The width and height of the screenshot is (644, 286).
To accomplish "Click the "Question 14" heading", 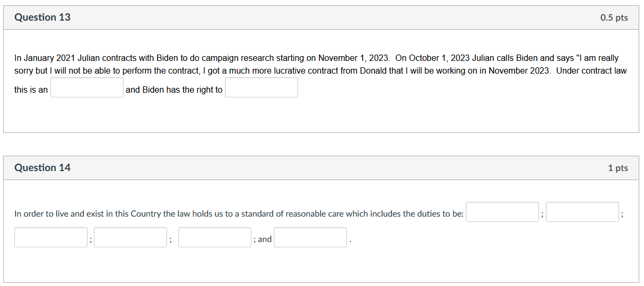I will tap(42, 168).
